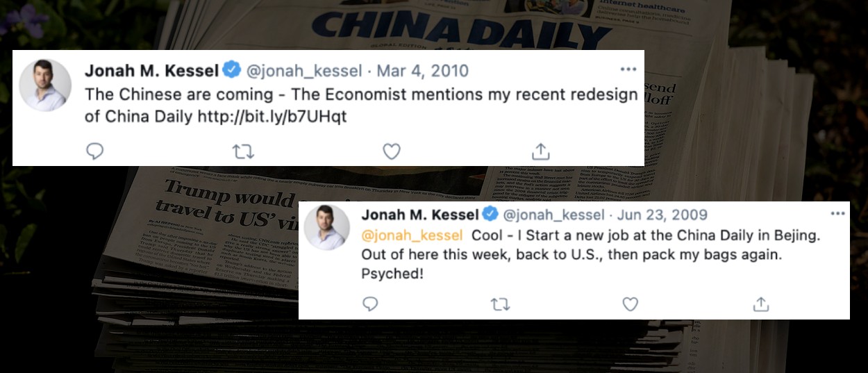Like the Mar 4, 2010 tweet
The height and width of the screenshot is (373, 868).
[x=392, y=151]
